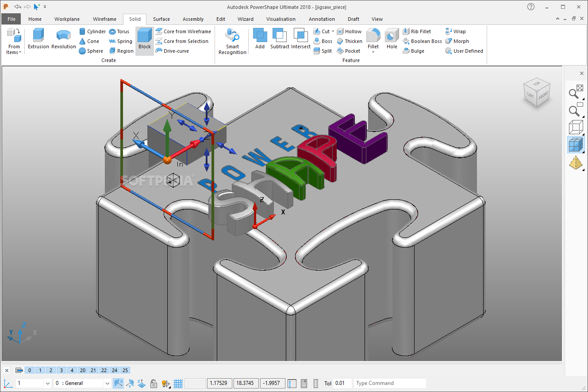Switch to the Surface ribbon tab
Viewport: 588px width, 392px height.
161,19
